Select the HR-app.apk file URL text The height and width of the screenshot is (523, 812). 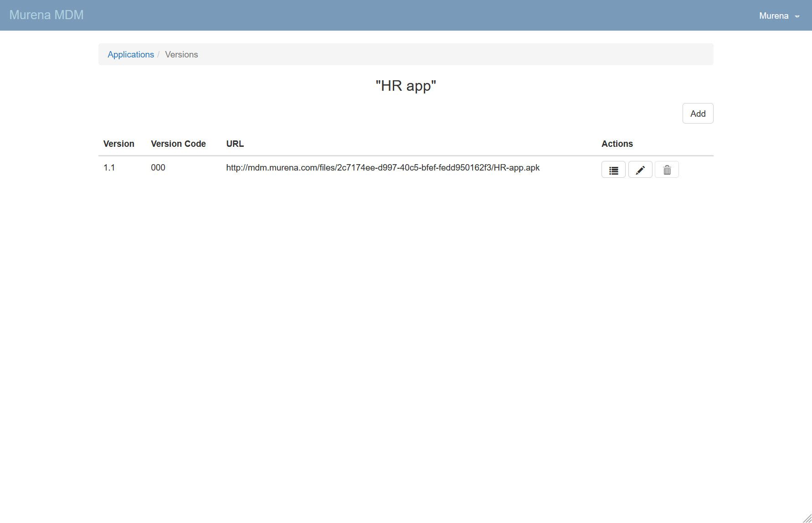coord(382,167)
